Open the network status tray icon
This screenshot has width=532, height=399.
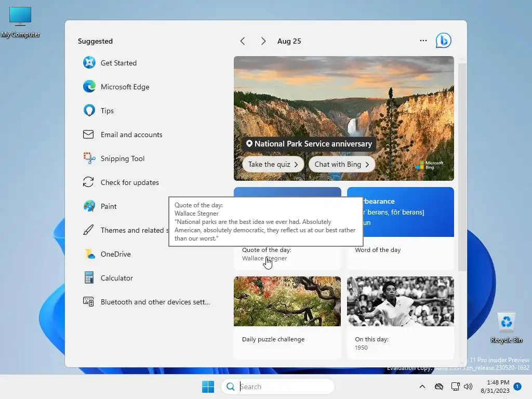pos(455,387)
